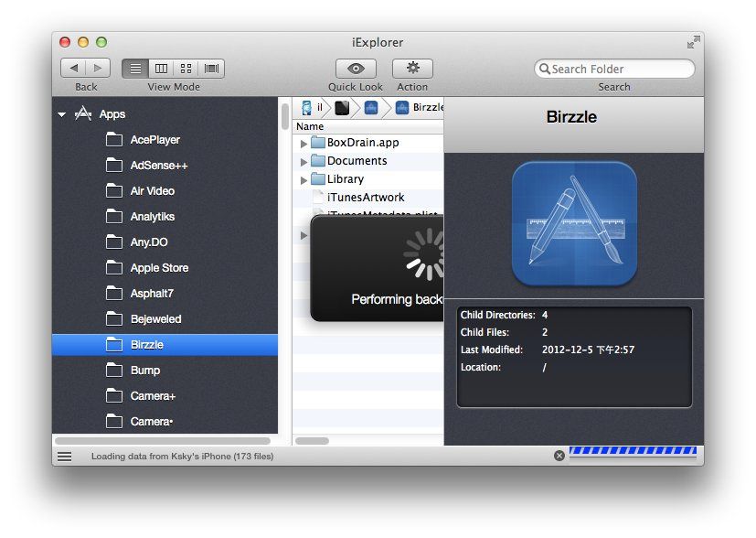Select the Library folder icon
The image size is (756, 538).
point(318,179)
